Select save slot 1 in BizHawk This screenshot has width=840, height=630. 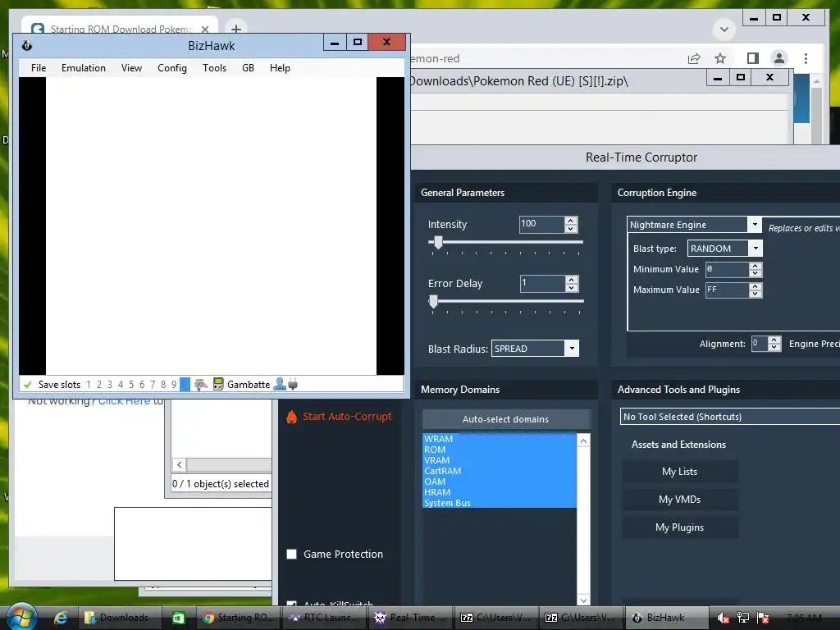pos(89,385)
